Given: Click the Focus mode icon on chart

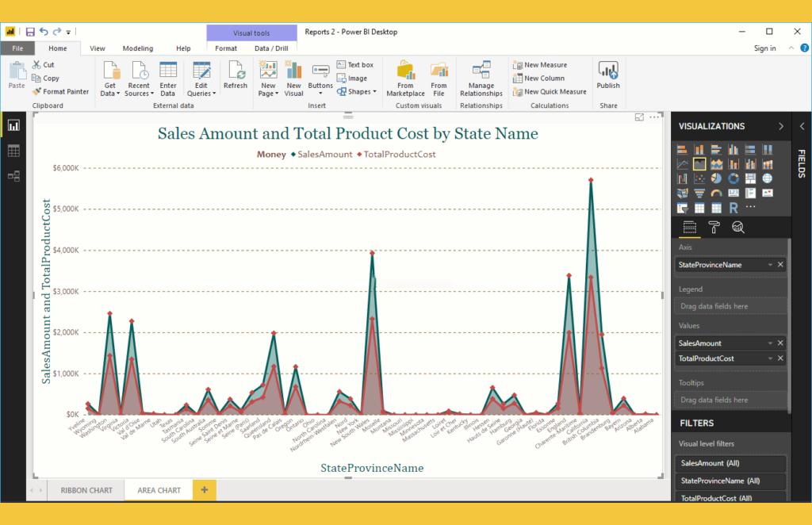Looking at the screenshot, I should pos(639,117).
